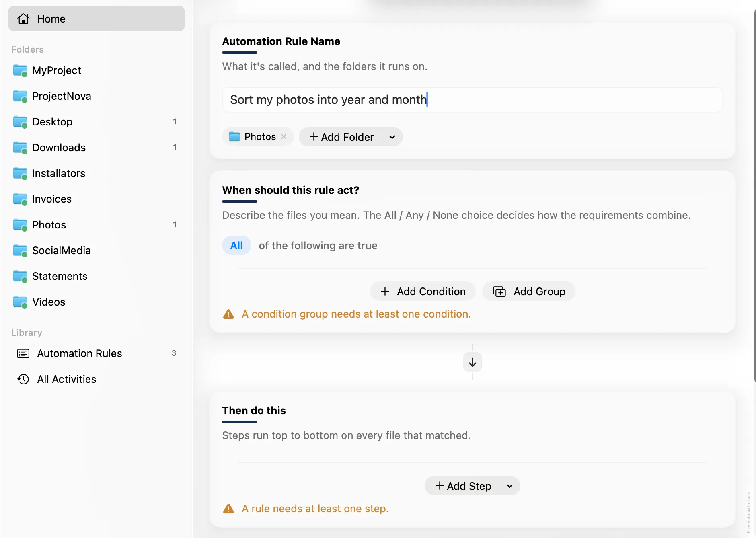756x538 pixels.
Task: Focus the automation rule name field
Action: (473, 100)
